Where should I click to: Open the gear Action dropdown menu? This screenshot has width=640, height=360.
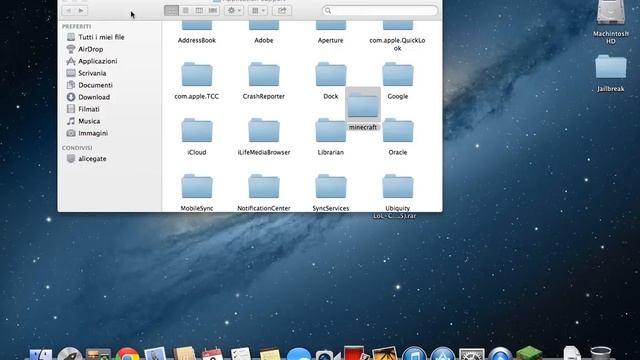pos(234,11)
